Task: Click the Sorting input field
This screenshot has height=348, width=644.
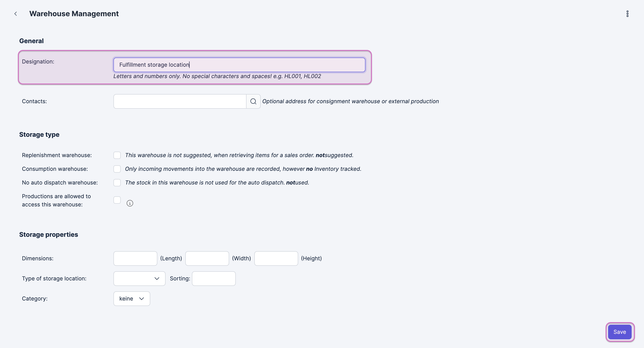Action: [x=214, y=279]
